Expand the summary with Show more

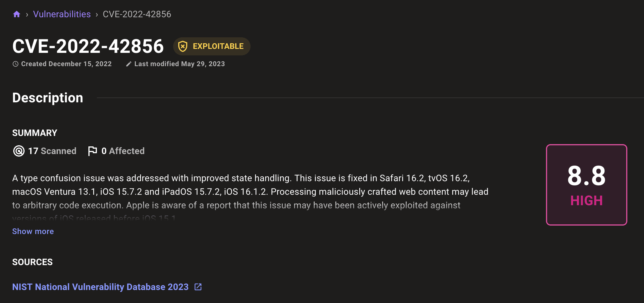[x=33, y=231]
